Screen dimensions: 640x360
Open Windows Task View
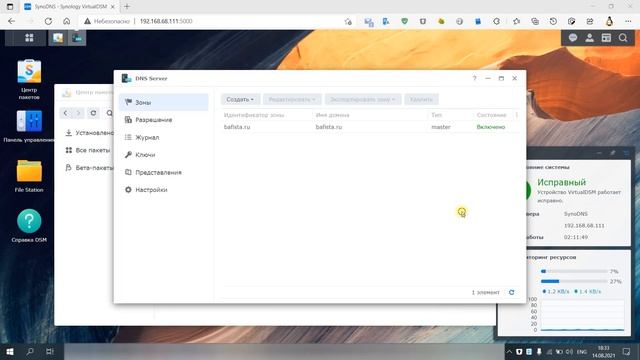[x=50, y=351]
